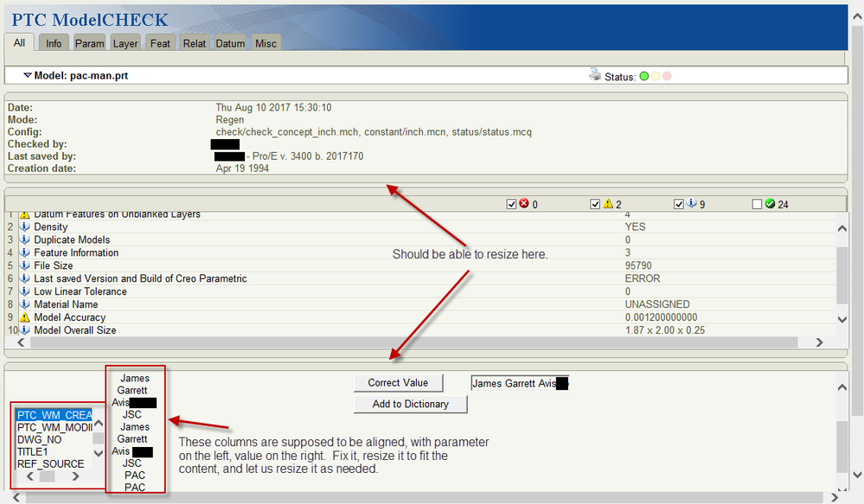Click the Correct Value button
Image resolution: width=864 pixels, height=504 pixels.
(398, 383)
